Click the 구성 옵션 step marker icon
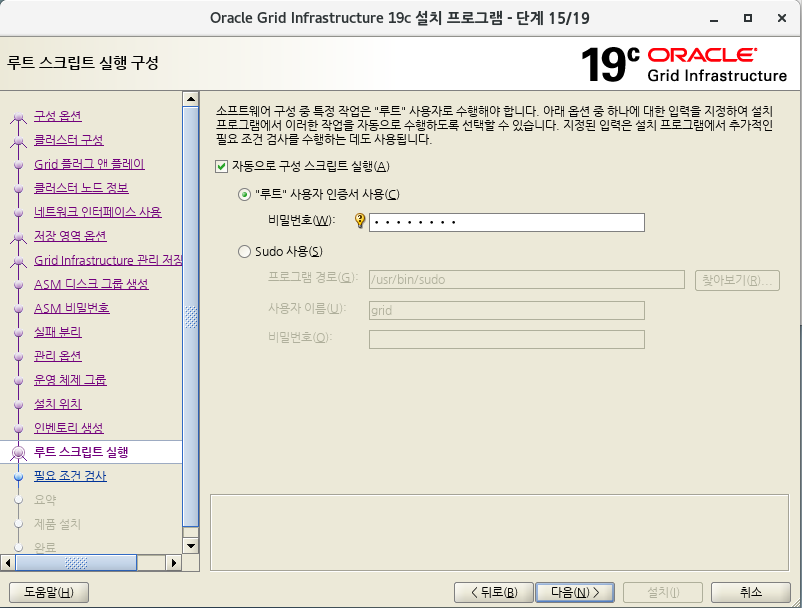 click(18, 118)
